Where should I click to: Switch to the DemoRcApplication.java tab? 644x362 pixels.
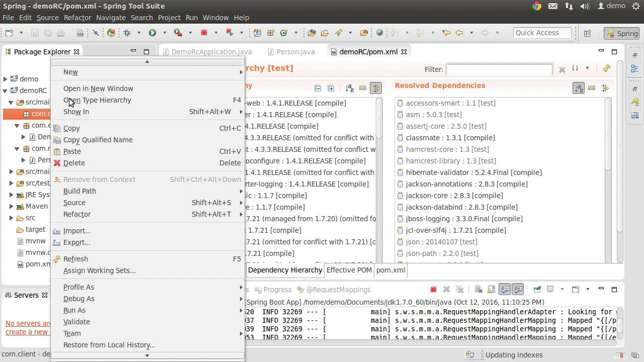click(x=211, y=52)
